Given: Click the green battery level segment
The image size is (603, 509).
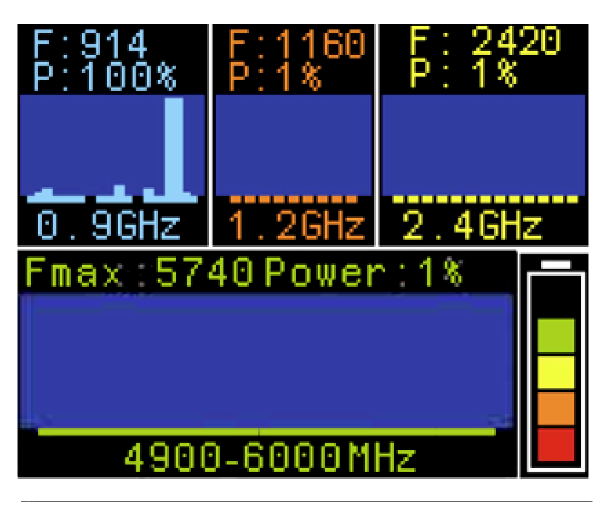Looking at the screenshot, I should pos(556,335).
